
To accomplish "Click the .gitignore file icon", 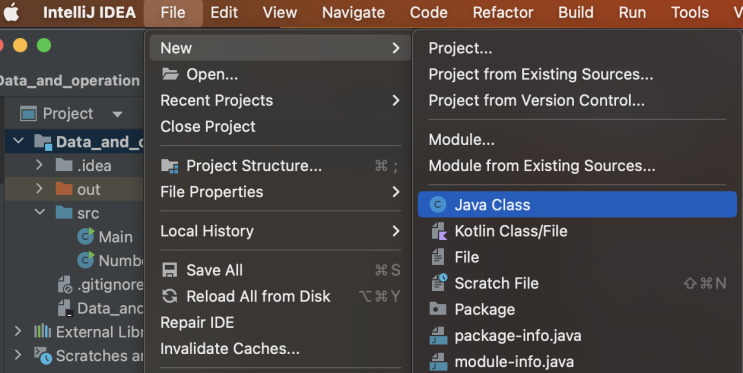I will [x=64, y=284].
